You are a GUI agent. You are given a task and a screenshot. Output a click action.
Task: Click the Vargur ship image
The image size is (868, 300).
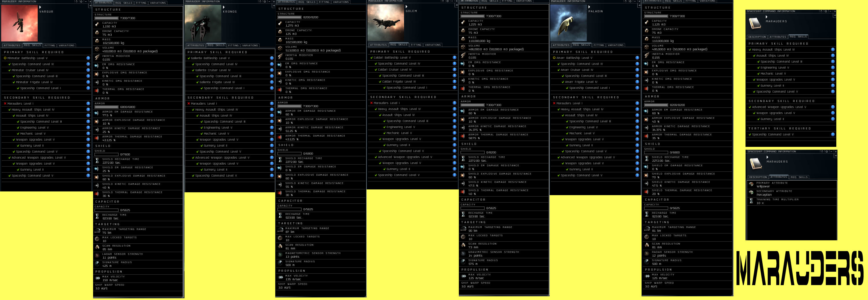point(19,23)
